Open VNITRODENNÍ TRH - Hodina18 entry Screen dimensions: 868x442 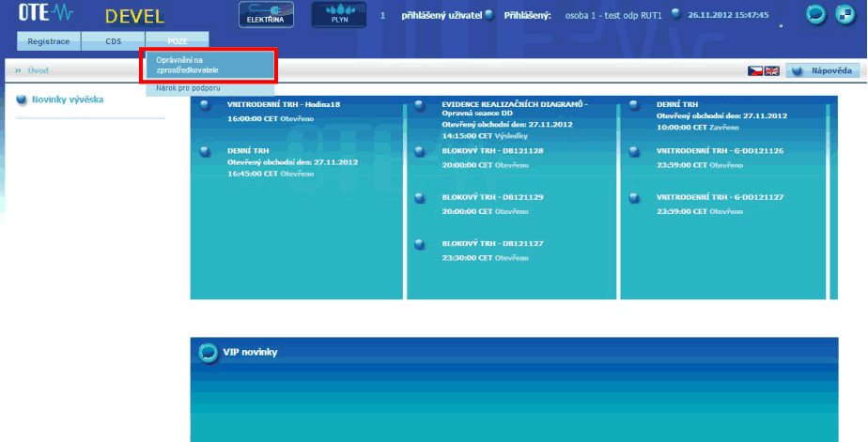click(283, 105)
